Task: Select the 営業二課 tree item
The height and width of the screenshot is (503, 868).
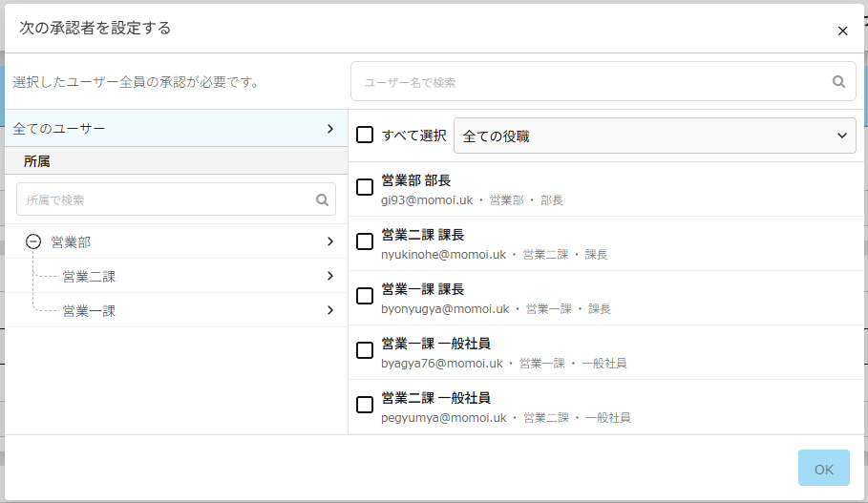Action: (x=89, y=277)
